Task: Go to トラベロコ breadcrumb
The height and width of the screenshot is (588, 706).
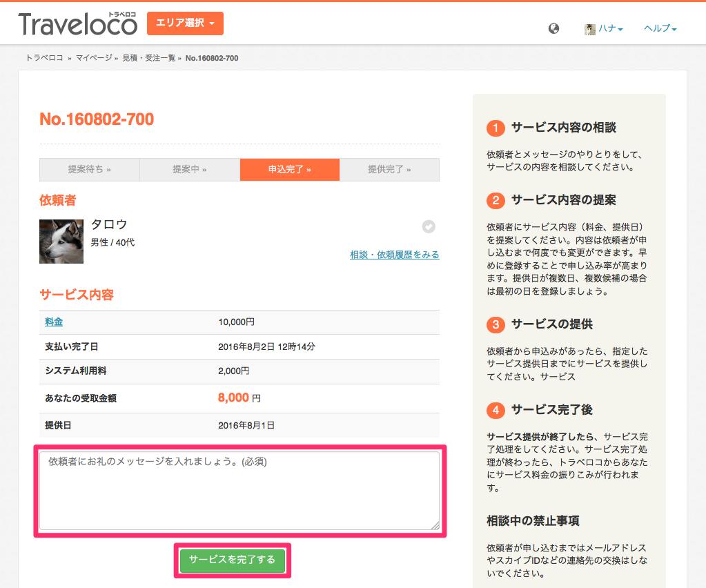Action: tap(45, 58)
